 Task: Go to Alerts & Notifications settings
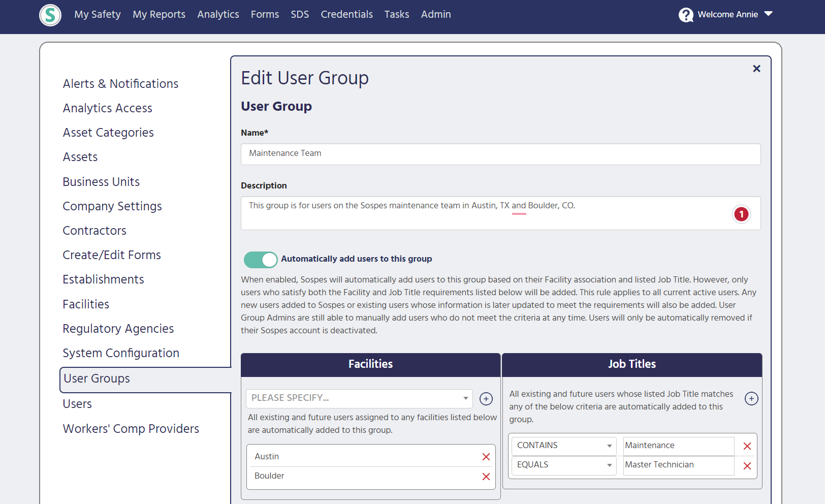120,84
